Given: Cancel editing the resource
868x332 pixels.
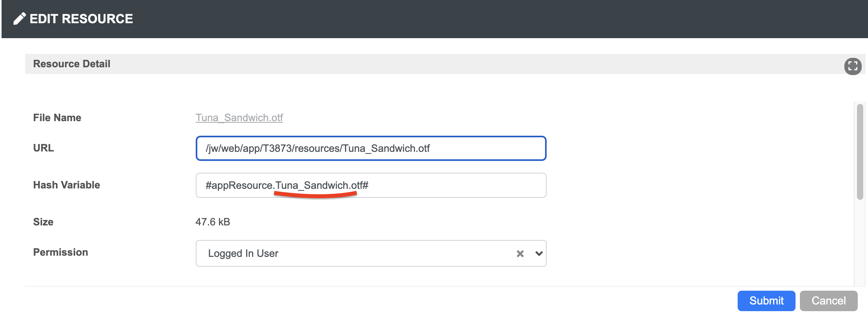Looking at the screenshot, I should (828, 301).
